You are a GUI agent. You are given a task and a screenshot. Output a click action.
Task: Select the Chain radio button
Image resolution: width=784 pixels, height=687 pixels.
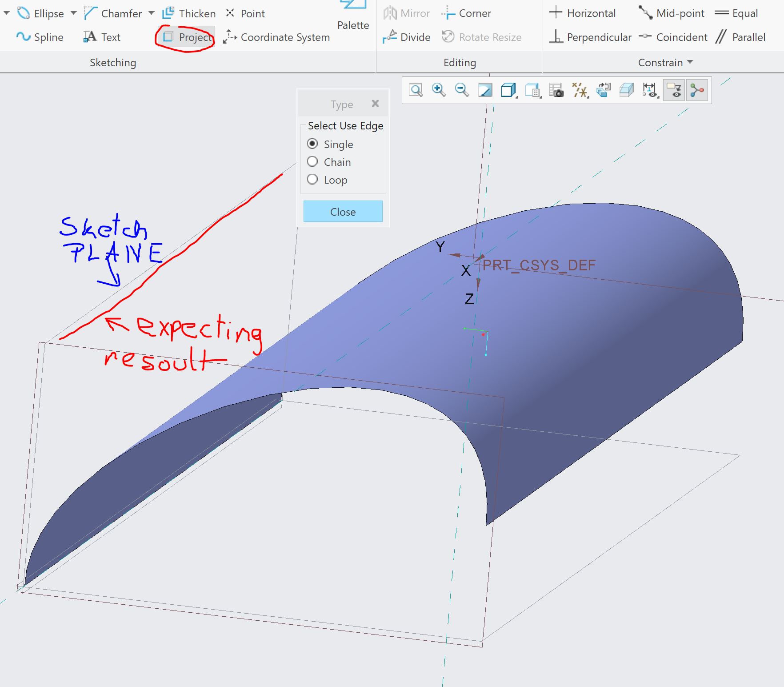(x=312, y=162)
